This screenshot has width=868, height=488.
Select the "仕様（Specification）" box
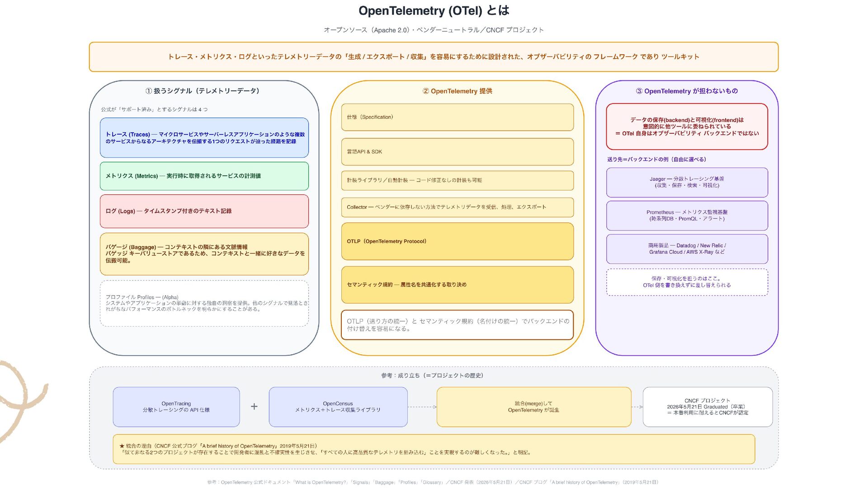coord(457,117)
